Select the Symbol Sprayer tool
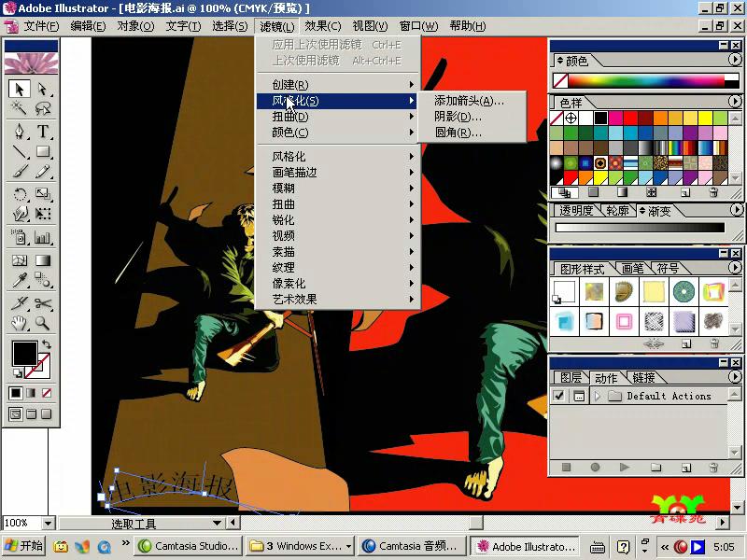Screen dimensions: 747x560 click(20, 237)
